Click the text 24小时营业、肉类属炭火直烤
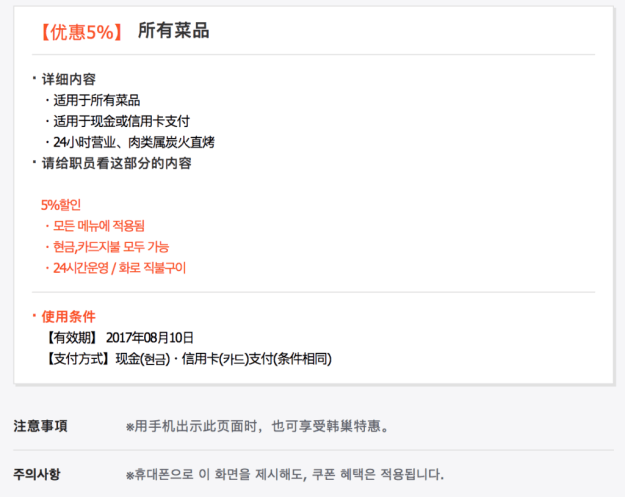The width and height of the screenshot is (625, 497). (x=134, y=142)
